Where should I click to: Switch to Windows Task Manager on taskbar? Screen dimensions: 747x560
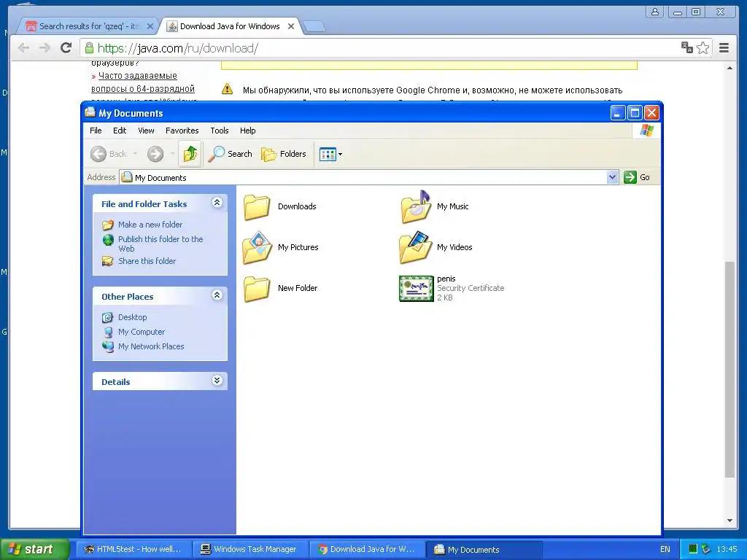[249, 550]
